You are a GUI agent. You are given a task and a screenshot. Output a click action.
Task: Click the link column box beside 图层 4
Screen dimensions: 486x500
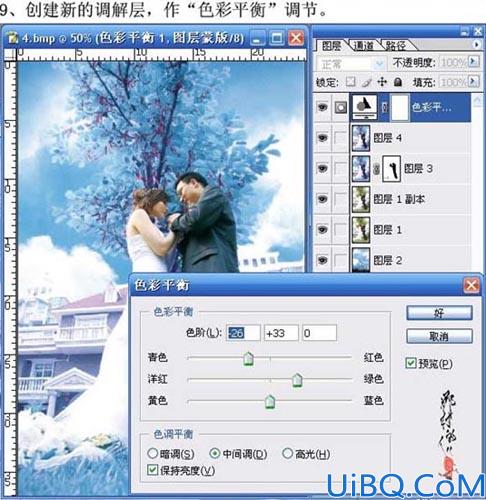tap(340, 138)
